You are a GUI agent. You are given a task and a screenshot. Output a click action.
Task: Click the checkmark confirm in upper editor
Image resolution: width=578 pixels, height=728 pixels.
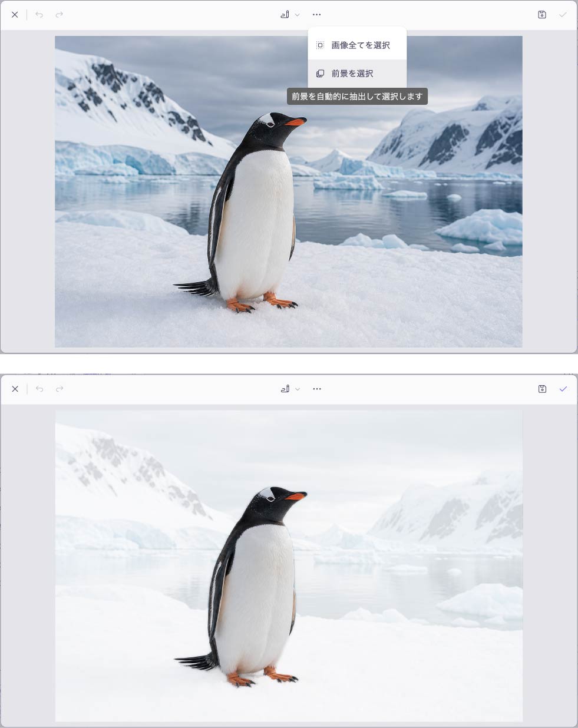(563, 15)
